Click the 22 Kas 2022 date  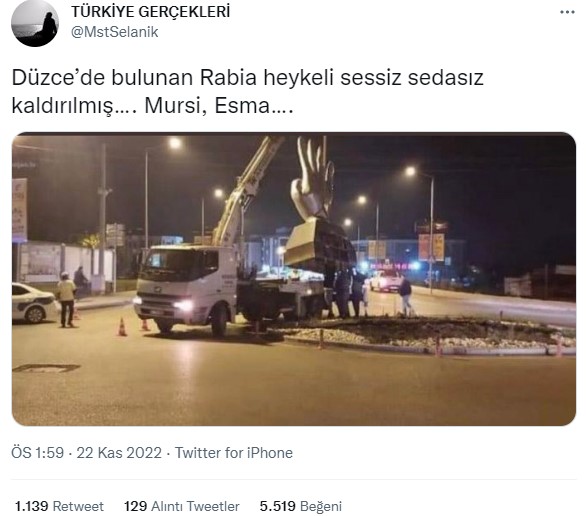point(119,453)
